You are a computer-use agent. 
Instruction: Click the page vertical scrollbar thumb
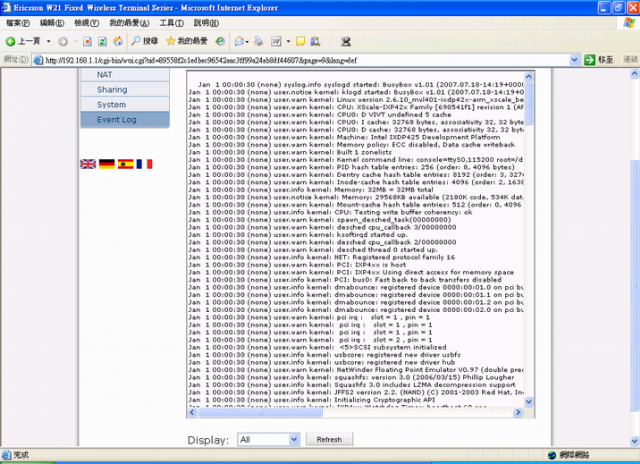635,286
